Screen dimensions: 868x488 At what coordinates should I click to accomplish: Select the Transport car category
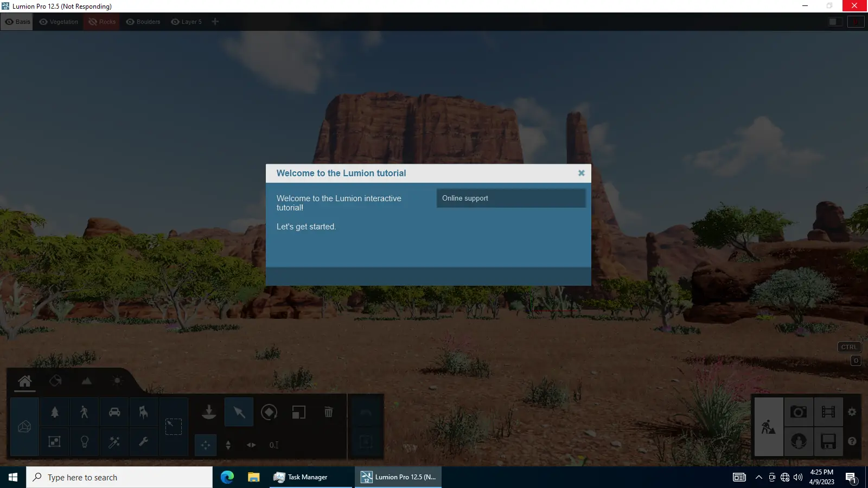click(114, 412)
